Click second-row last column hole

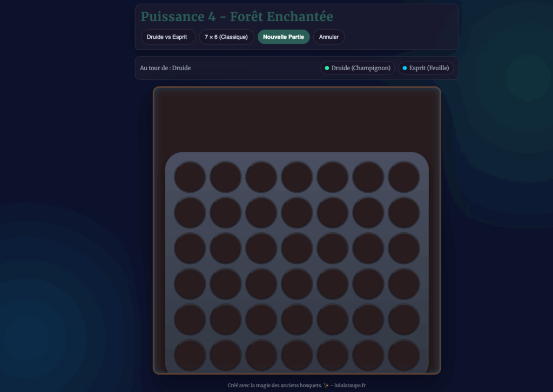tap(404, 213)
